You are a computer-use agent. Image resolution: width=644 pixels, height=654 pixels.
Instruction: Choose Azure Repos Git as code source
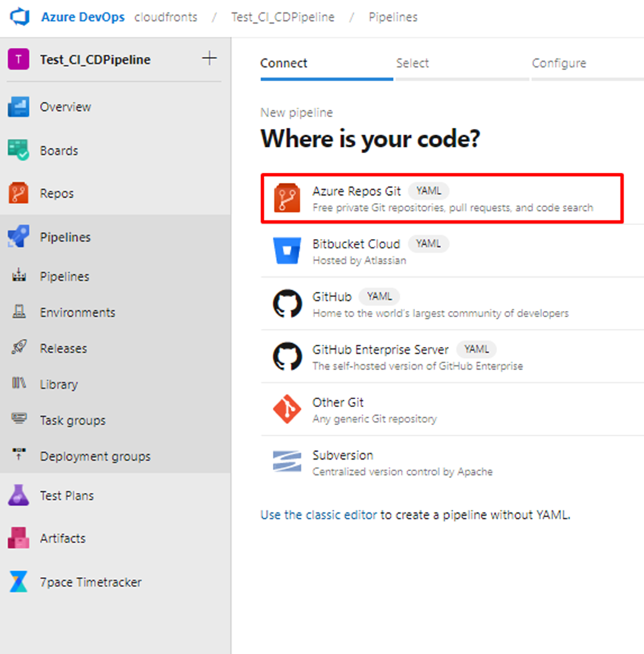coord(442,199)
